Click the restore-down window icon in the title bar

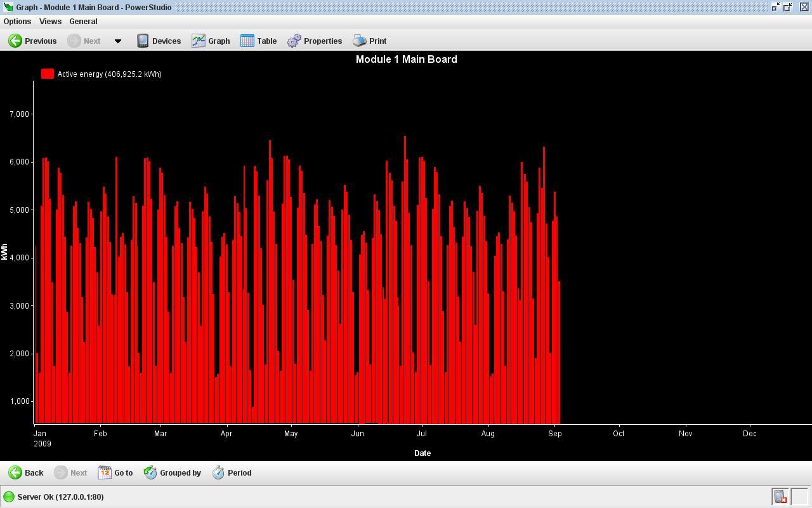776,7
